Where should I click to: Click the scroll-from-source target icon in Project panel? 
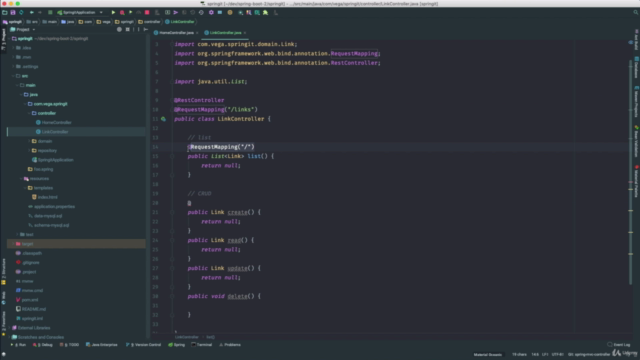click(x=119, y=29)
